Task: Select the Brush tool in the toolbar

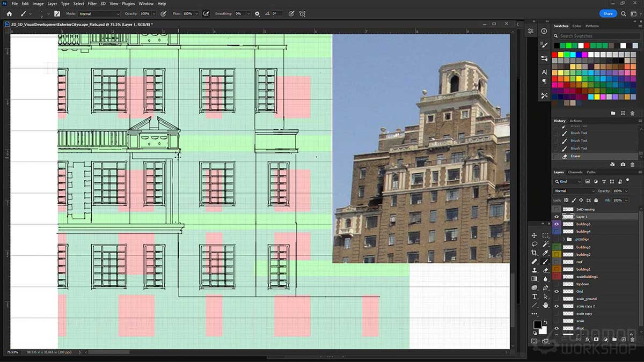Action: [x=545, y=261]
